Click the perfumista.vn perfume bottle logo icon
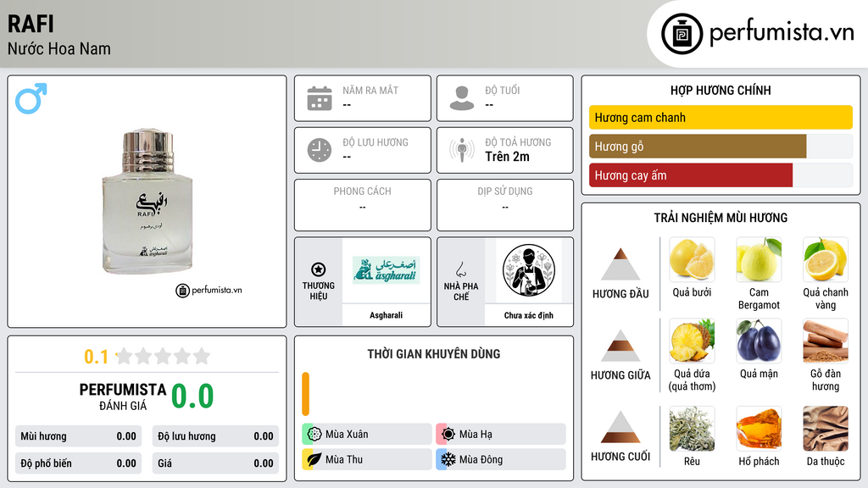 [682, 34]
